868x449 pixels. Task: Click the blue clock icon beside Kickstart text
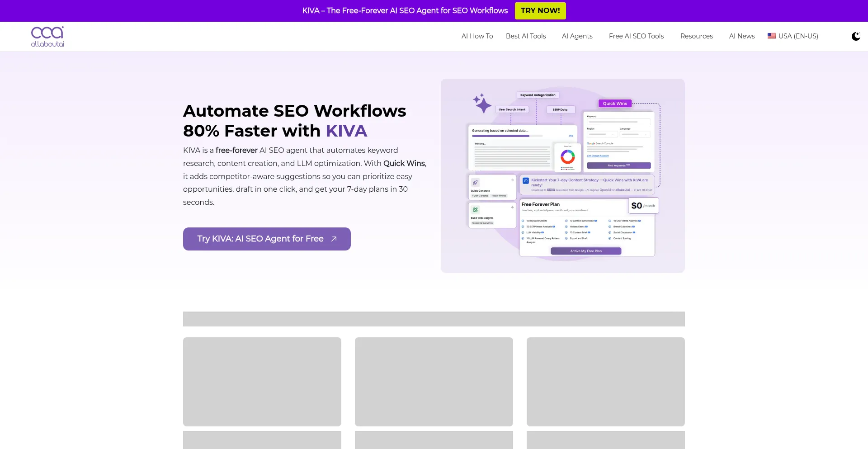point(526,180)
